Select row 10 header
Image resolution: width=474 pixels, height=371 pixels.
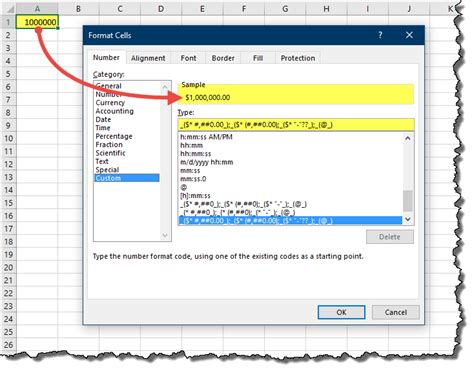coord(8,138)
